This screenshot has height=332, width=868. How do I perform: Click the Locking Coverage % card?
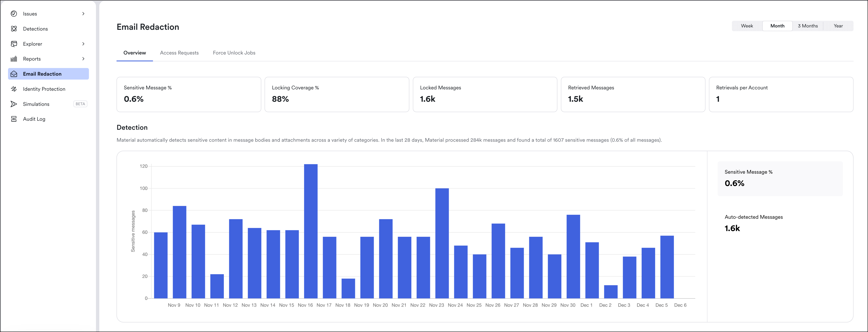pos(337,94)
